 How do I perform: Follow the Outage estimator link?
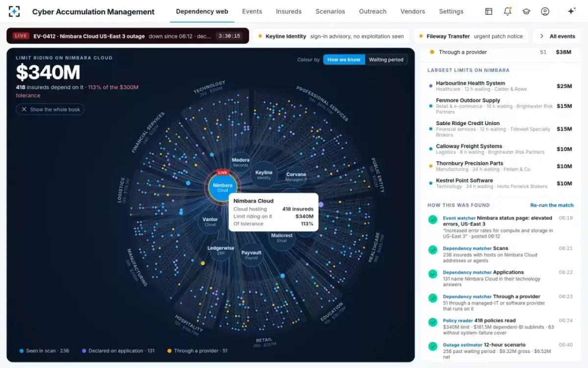(x=463, y=344)
